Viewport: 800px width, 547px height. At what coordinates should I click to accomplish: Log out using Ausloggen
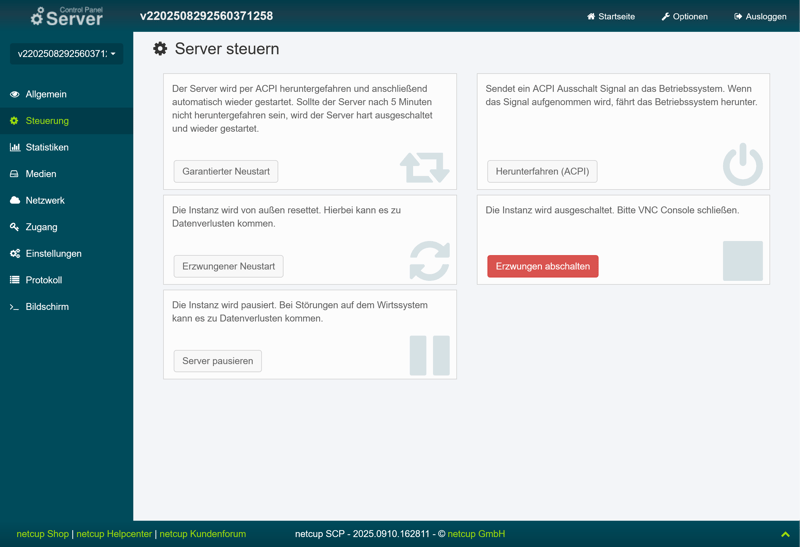760,17
